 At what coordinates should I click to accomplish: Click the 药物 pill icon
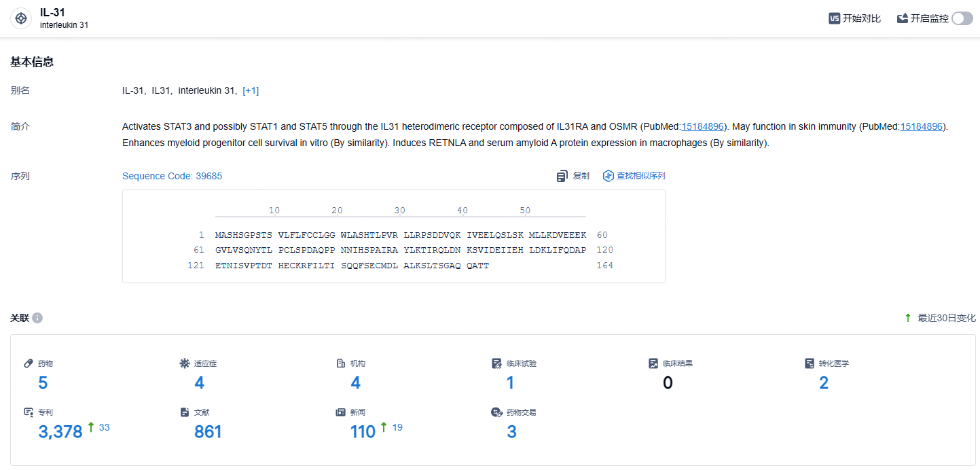[x=29, y=363]
